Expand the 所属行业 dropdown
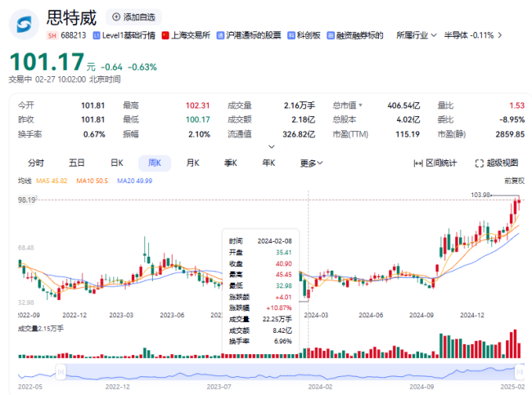 click(417, 35)
